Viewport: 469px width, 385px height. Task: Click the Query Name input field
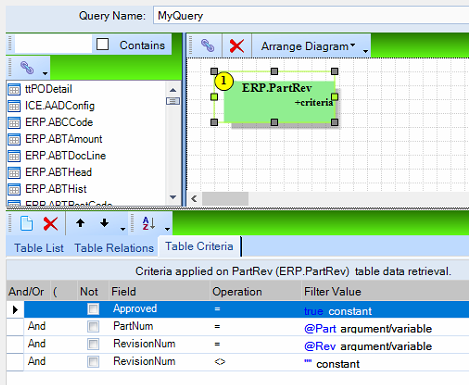coord(311,16)
